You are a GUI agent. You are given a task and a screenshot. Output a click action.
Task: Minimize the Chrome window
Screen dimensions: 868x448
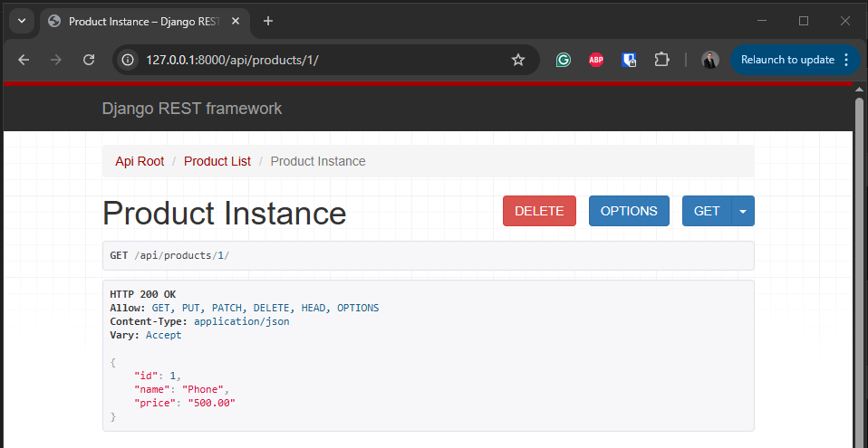[x=762, y=21]
